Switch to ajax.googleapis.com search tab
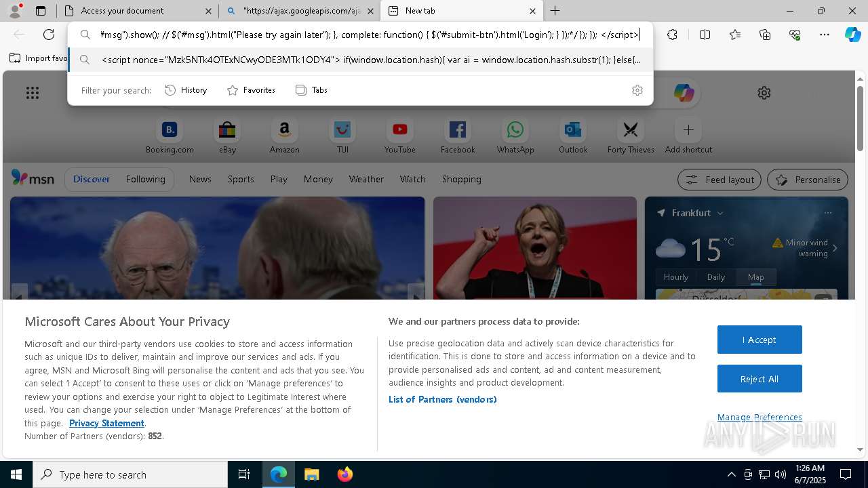 pyautogui.click(x=300, y=11)
